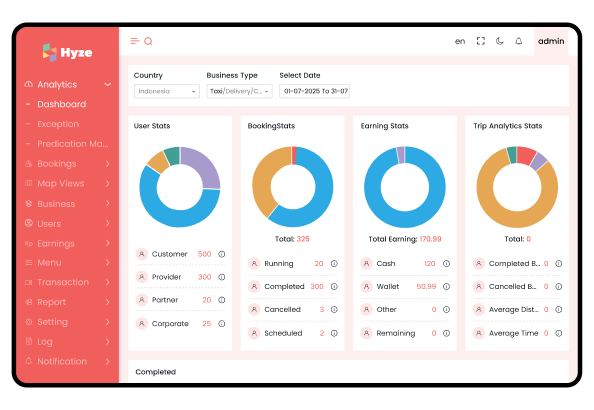Open the Exception submenu item
This screenshot has width=594, height=410.
tap(58, 124)
